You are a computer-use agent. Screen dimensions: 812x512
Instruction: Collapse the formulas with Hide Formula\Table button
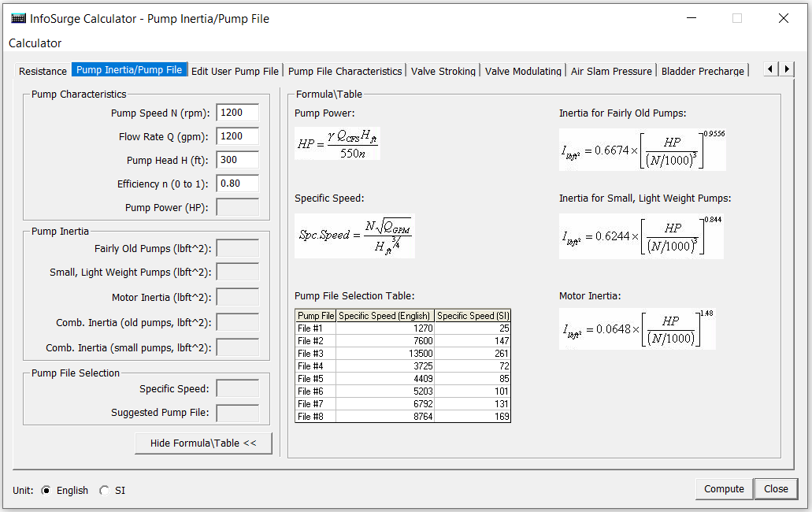tap(203, 443)
